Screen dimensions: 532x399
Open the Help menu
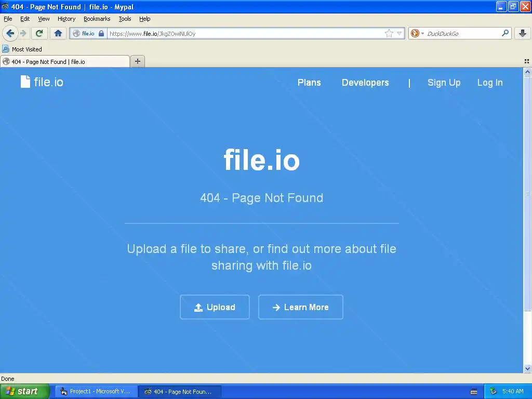(144, 19)
